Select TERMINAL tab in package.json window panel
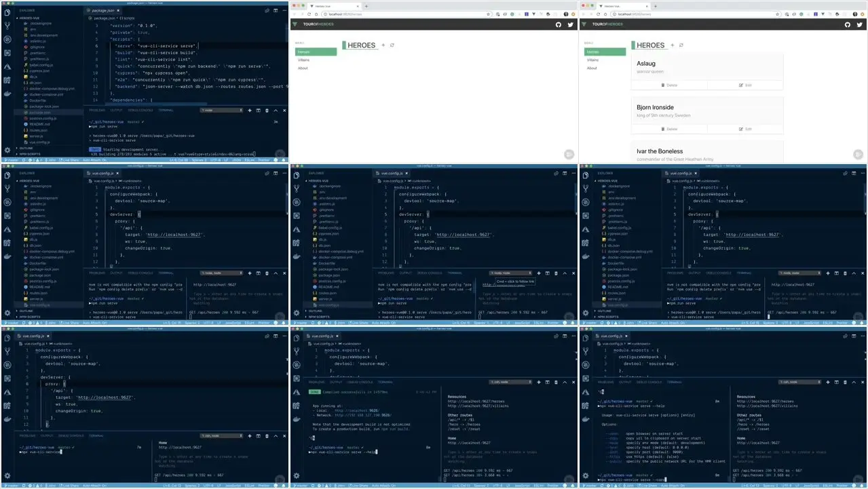 [166, 110]
